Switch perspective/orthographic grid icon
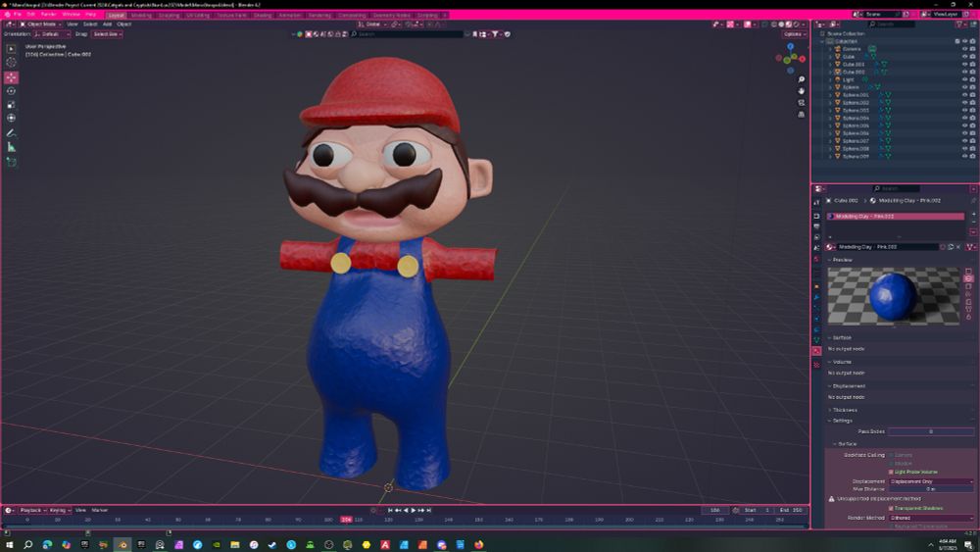Viewport: 980px width, 552px height. [x=802, y=115]
